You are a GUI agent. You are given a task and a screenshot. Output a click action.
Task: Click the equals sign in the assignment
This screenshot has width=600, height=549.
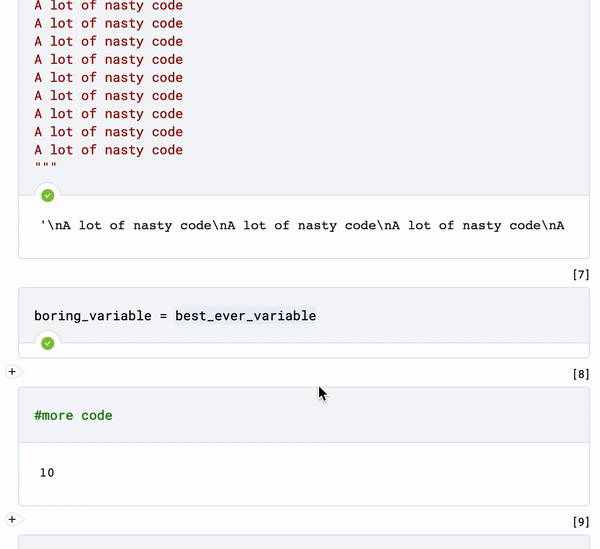coord(163,316)
